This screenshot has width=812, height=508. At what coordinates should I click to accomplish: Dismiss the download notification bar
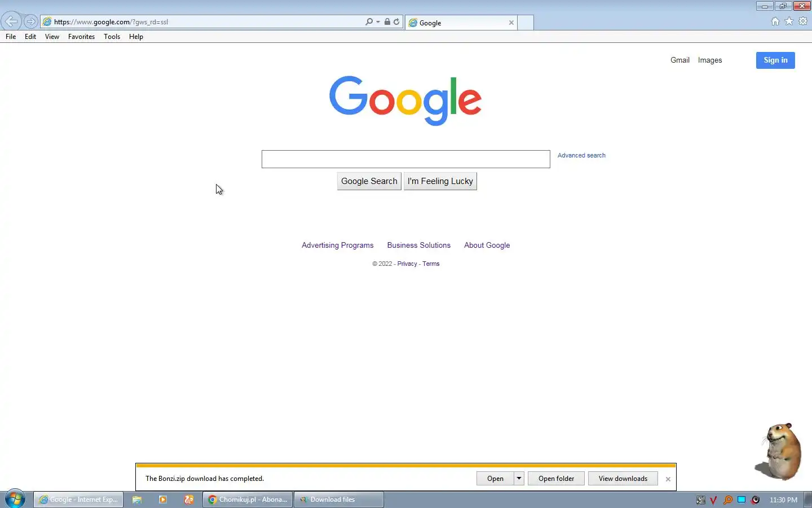[x=668, y=479]
